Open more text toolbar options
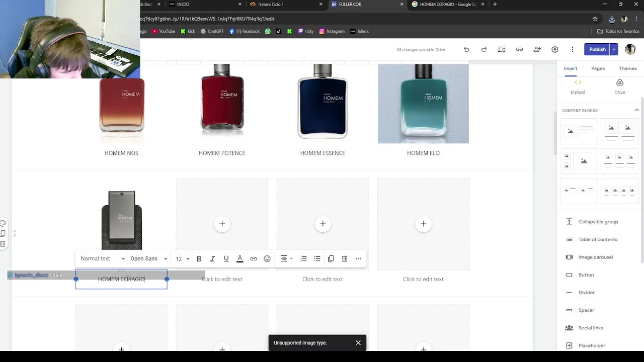Viewport: 644px width, 362px height. (x=358, y=258)
